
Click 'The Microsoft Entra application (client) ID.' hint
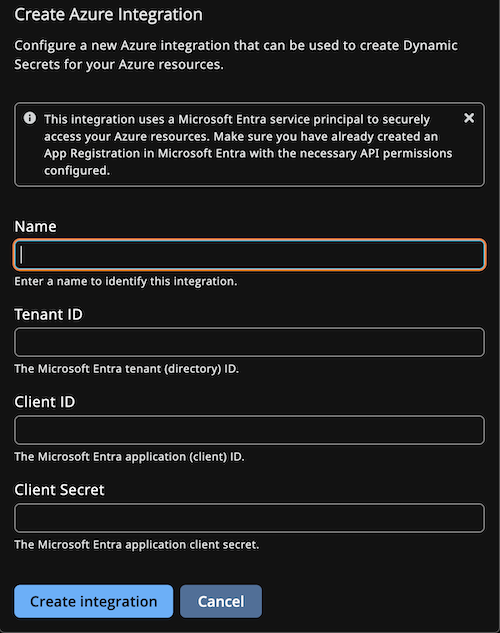click(129, 457)
